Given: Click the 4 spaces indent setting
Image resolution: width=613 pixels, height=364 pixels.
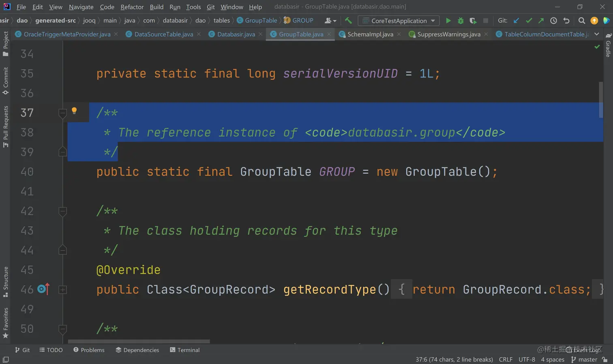Looking at the screenshot, I should (x=553, y=360).
